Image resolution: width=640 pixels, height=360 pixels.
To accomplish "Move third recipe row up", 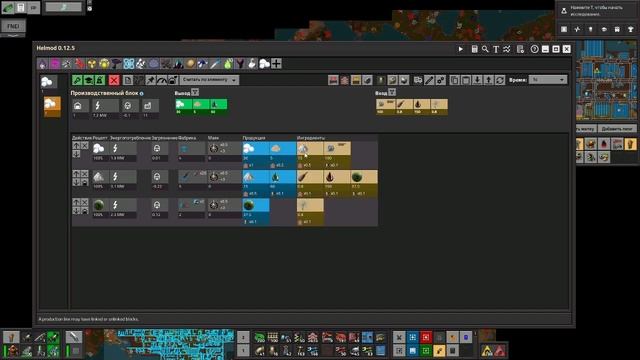I will 76,202.
